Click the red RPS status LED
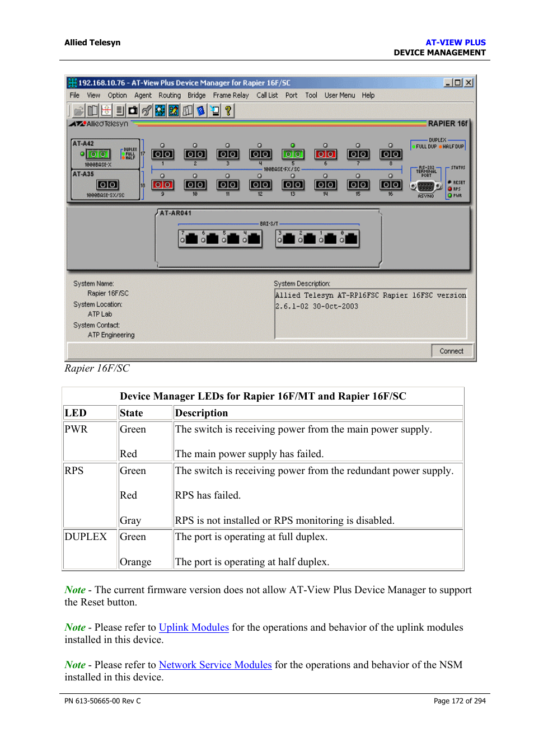The height and width of the screenshot is (756, 534). (450, 189)
